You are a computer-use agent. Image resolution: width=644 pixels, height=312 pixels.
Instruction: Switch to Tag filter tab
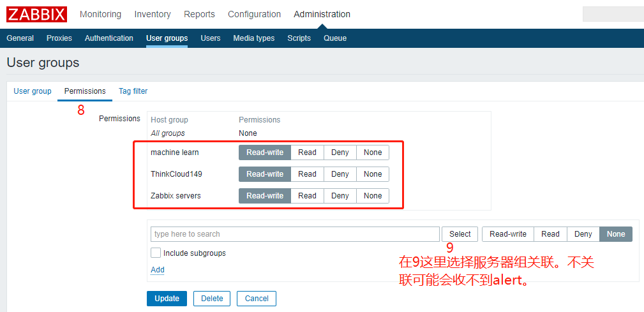[133, 91]
